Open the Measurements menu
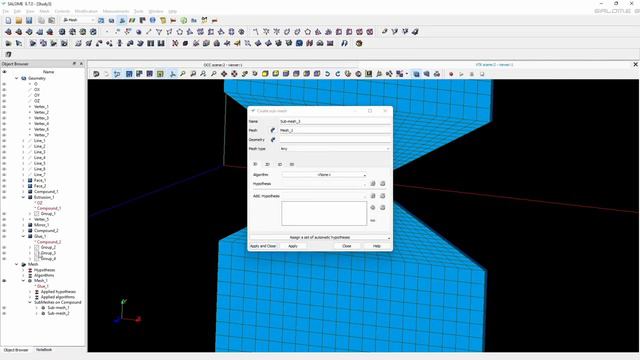The image size is (640, 360). 116,11
